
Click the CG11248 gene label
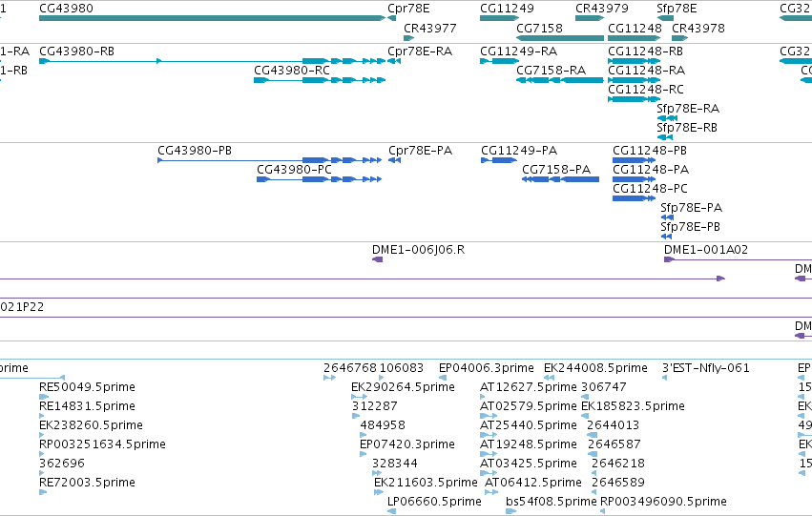[x=635, y=28]
